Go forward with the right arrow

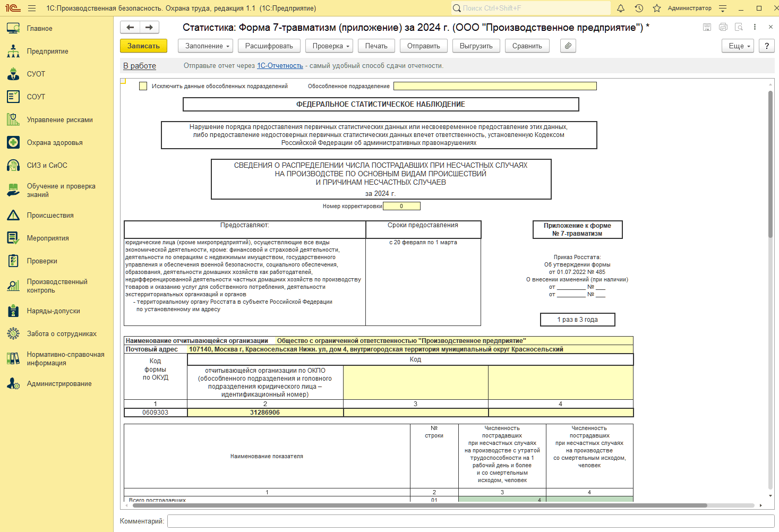149,28
